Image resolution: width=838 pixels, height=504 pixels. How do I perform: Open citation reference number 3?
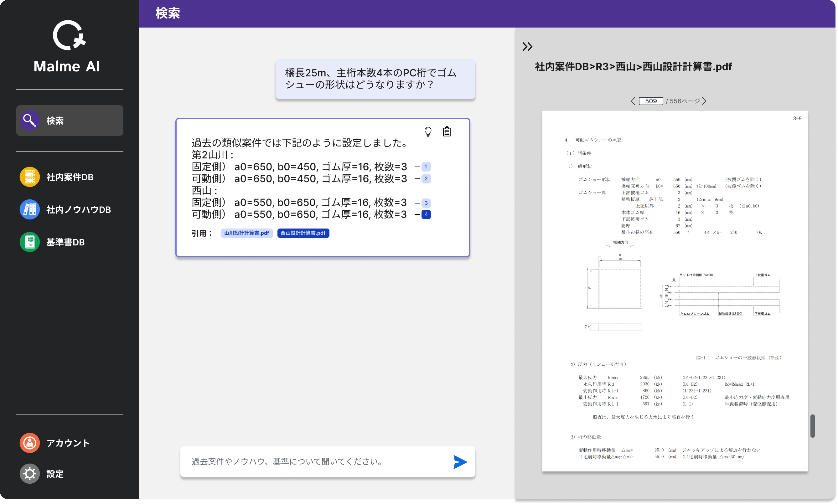point(426,203)
